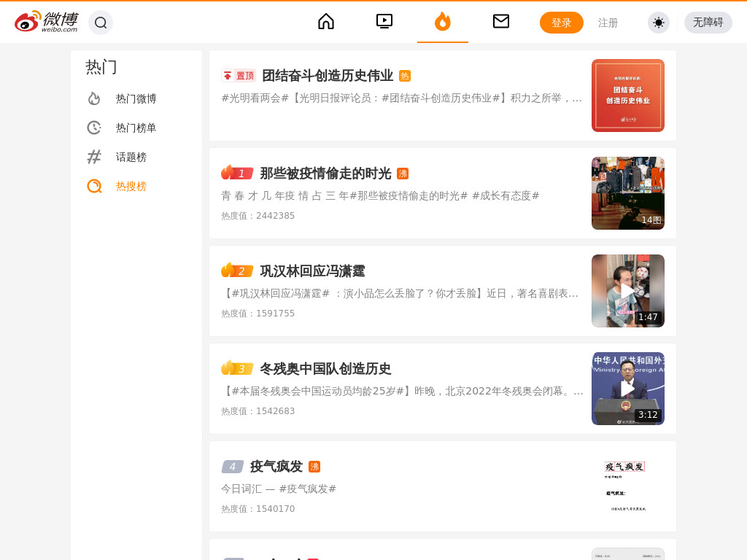This screenshot has height=560, width=747.
Task: Click text 热度值：2442385
Action: pos(258,216)
